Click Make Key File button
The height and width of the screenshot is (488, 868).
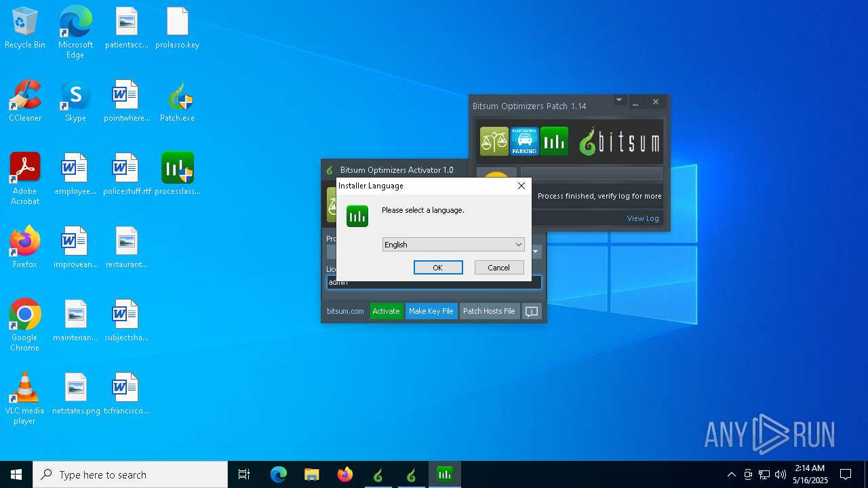[431, 311]
